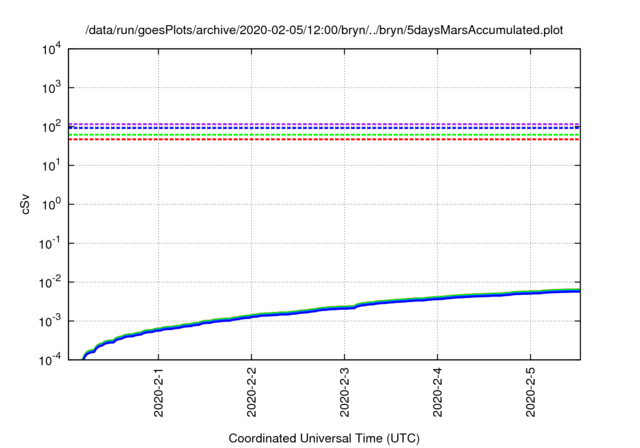The height and width of the screenshot is (448, 640).
Task: Click the 10^-1 y-axis tick label
Action: coord(51,243)
